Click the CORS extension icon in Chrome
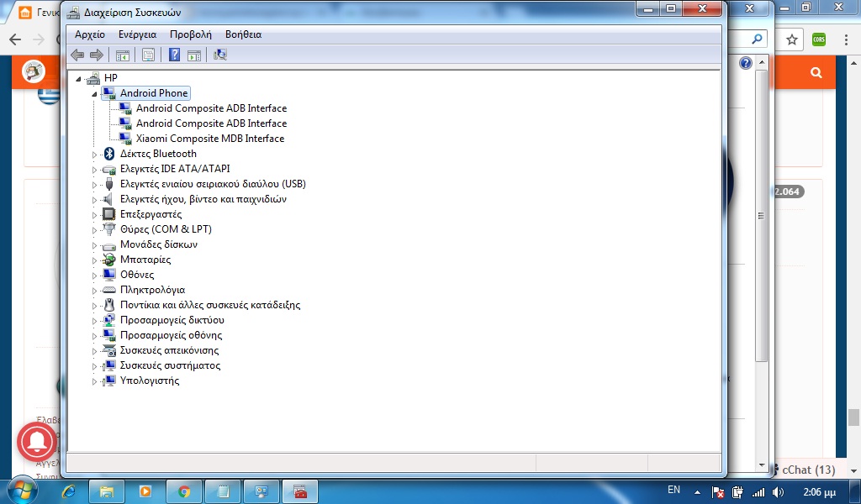Screen dimensions: 861x504 (819, 39)
